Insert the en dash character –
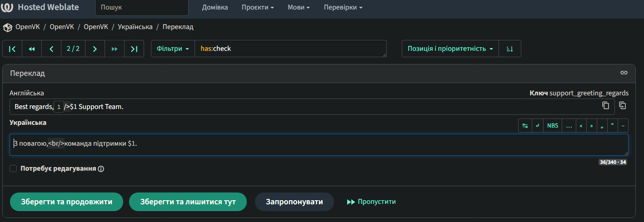This screenshot has width=644, height=222. pyautogui.click(x=623, y=126)
